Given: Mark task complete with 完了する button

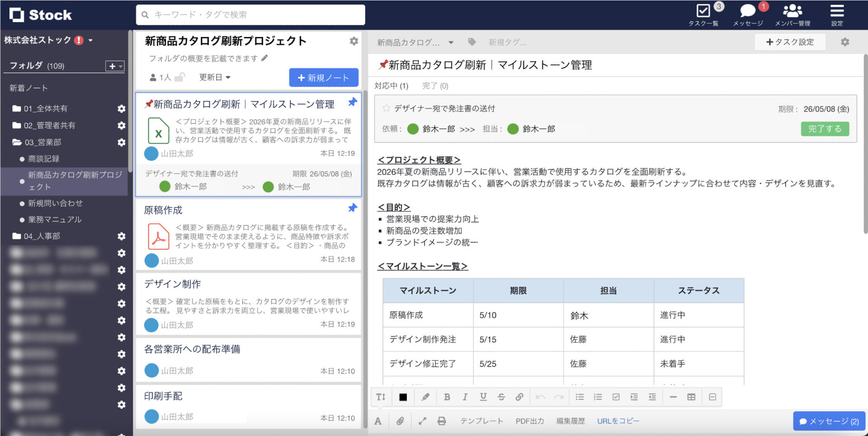Looking at the screenshot, I should [825, 129].
